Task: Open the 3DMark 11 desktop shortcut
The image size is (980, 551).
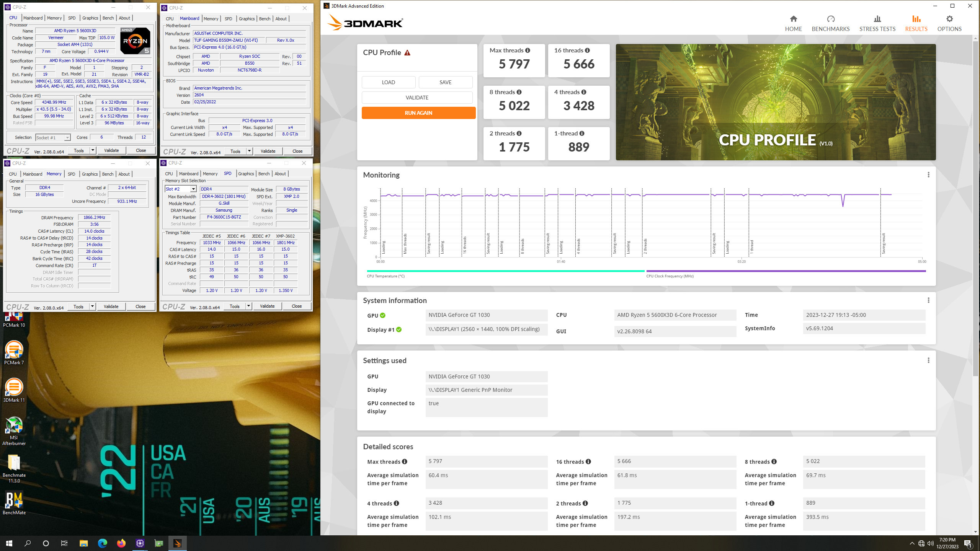Action: [14, 390]
